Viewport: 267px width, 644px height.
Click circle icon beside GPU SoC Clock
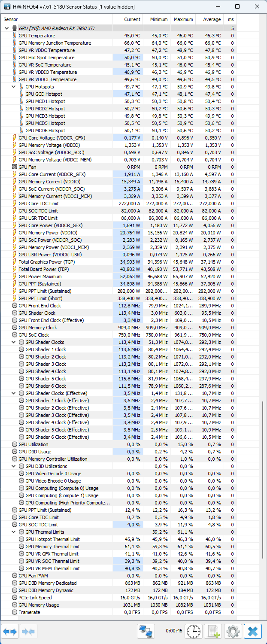[x=14, y=335]
